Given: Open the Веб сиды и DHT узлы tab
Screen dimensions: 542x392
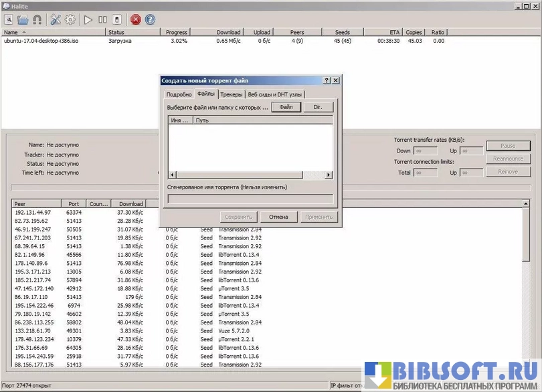Looking at the screenshot, I should click(x=274, y=95).
